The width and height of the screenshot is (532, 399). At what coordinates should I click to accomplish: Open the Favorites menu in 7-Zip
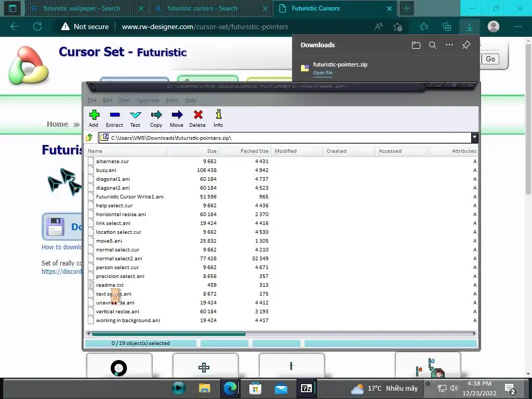148,100
